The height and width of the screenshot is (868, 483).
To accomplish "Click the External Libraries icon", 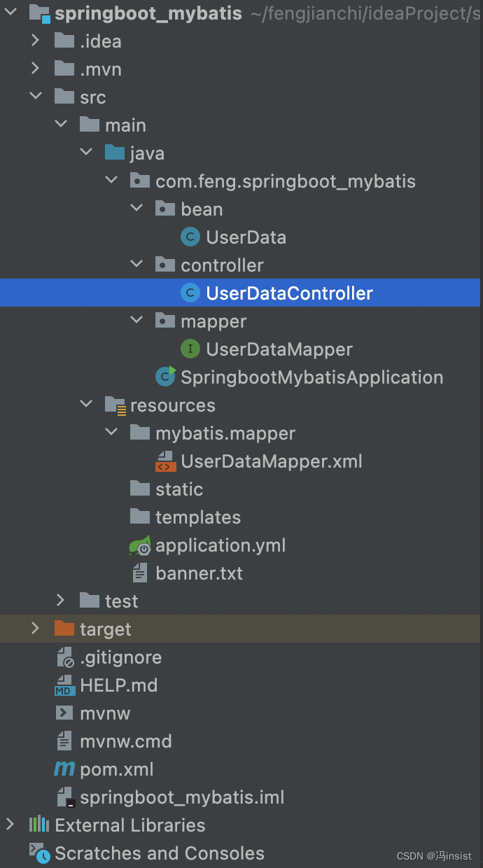I will click(x=39, y=825).
